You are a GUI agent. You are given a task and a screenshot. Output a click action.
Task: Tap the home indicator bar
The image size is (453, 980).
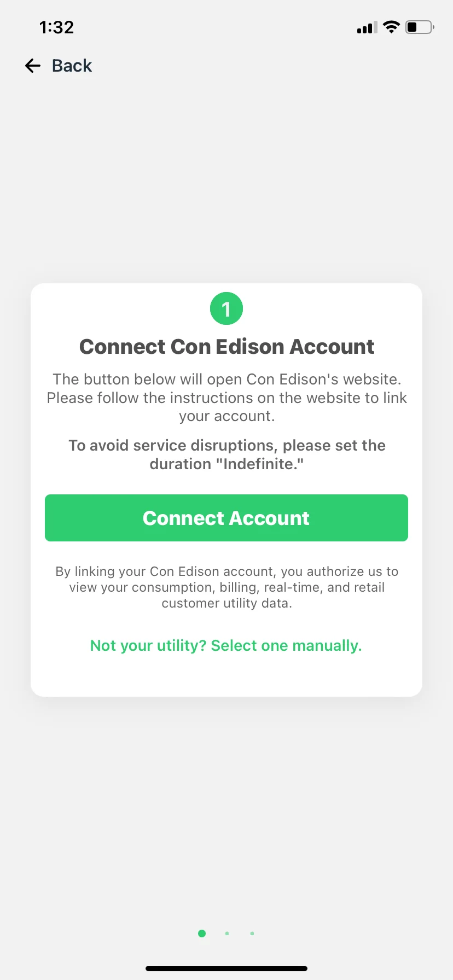pyautogui.click(x=226, y=969)
